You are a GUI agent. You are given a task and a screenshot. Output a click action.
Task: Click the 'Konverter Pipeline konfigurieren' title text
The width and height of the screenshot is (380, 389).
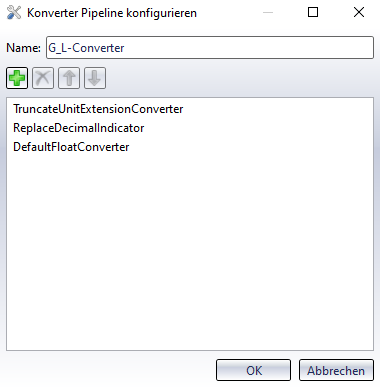[112, 13]
